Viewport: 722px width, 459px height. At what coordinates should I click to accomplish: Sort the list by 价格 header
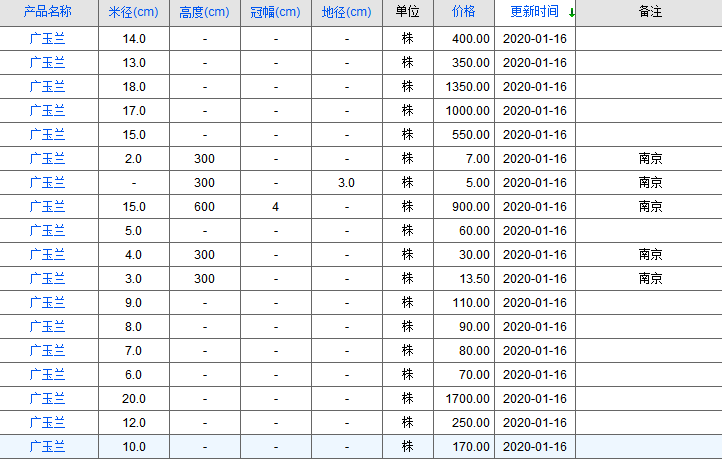[x=463, y=13]
